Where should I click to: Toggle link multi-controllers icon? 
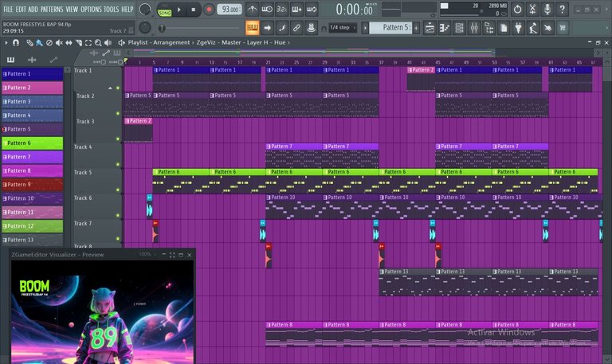[x=296, y=28]
